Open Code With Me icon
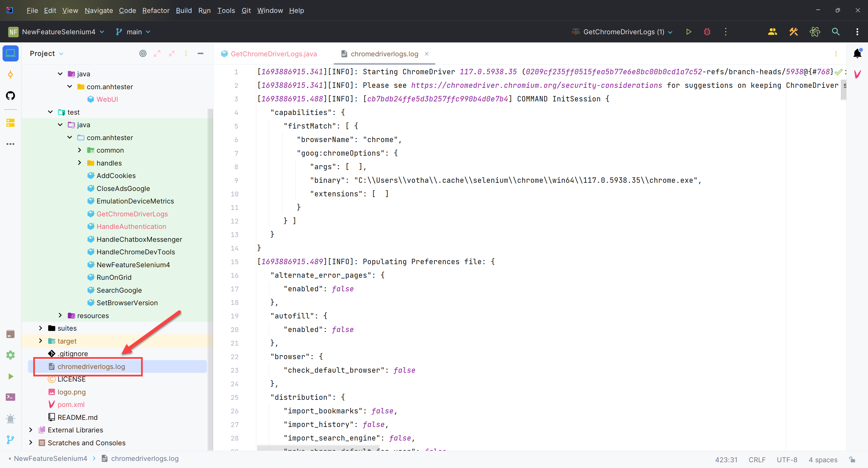Viewport: 868px width, 468px height. 772,32
